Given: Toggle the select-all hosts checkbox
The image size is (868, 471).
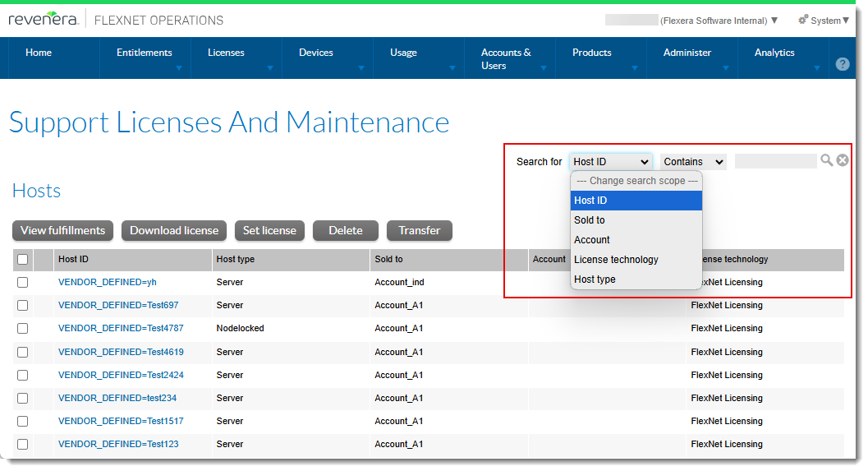Looking at the screenshot, I should pyautogui.click(x=23, y=259).
